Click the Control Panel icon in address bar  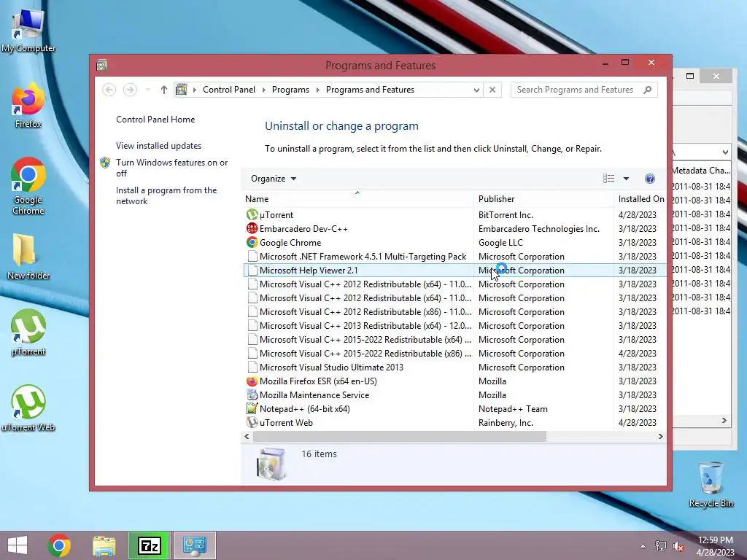182,90
